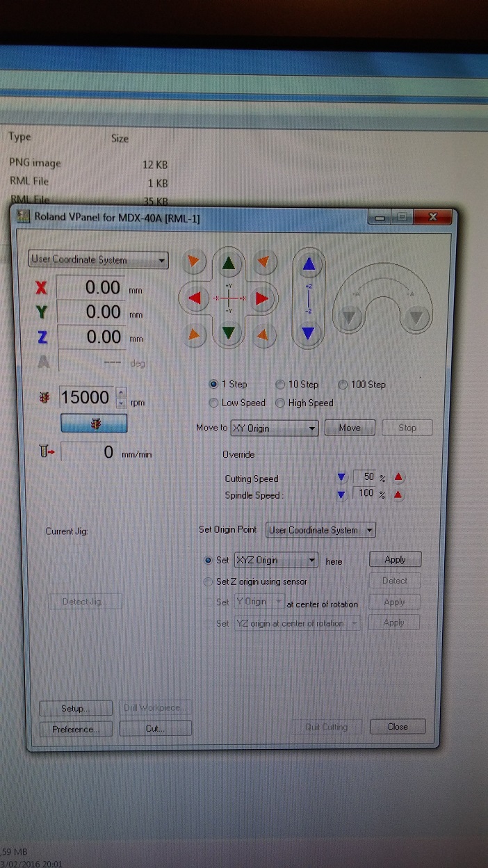This screenshot has height=868, width=488.
Task: Select the 10 Step radio button
Action: [x=280, y=384]
